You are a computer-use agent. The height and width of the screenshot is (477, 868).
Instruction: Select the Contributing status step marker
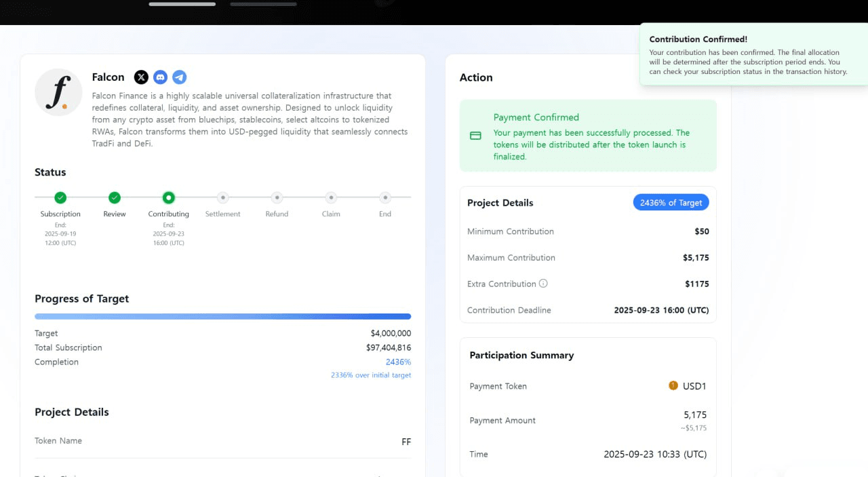[169, 197]
